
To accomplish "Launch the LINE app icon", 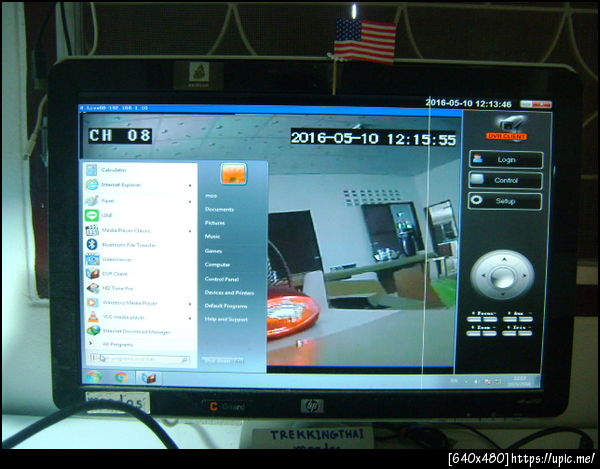I will 92,215.
